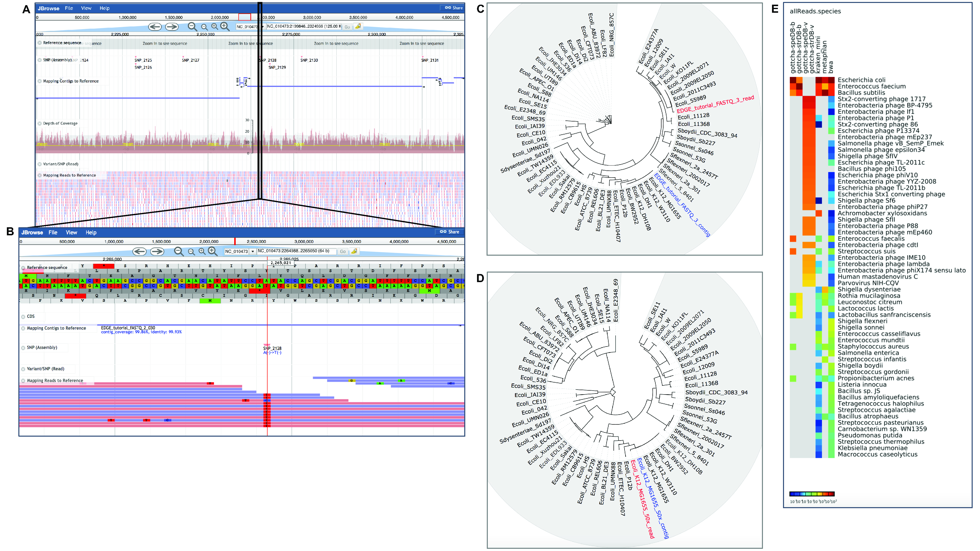Click small zoom-in magnifier in panel A

click(x=215, y=26)
